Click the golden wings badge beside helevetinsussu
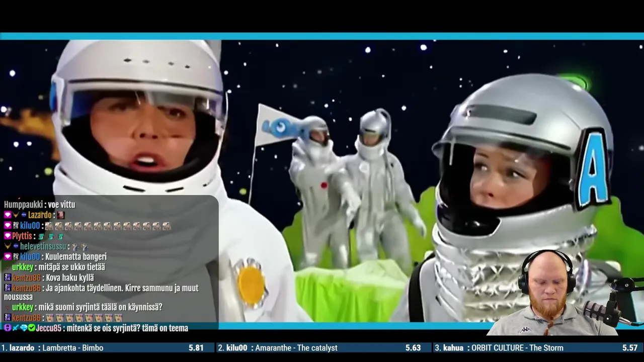This screenshot has width=644, height=362. [8, 246]
